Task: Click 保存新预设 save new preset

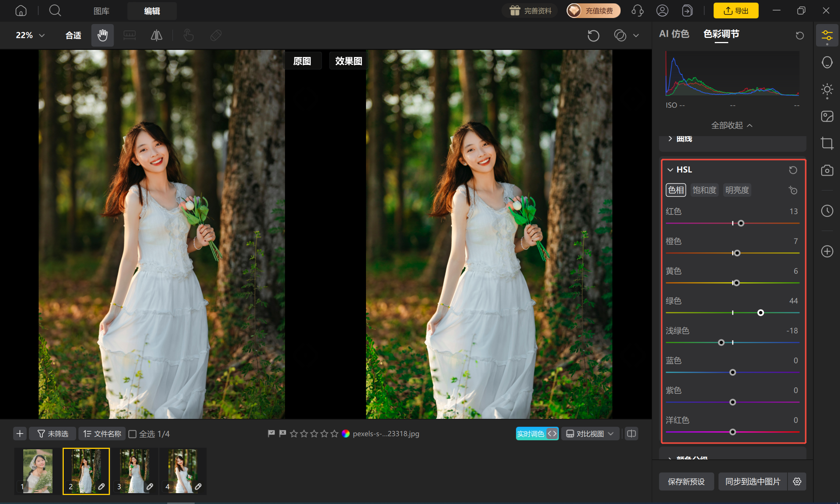Action: coord(686,481)
